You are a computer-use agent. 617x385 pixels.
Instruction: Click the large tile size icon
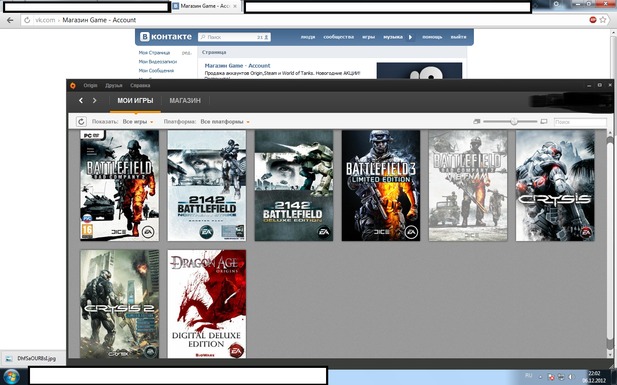[x=544, y=122]
